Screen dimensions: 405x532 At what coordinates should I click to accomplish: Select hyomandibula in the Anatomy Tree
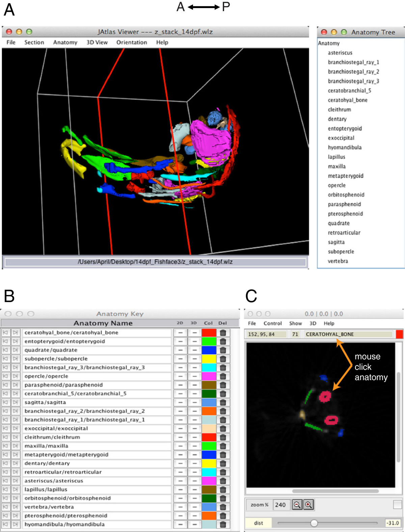click(345, 148)
